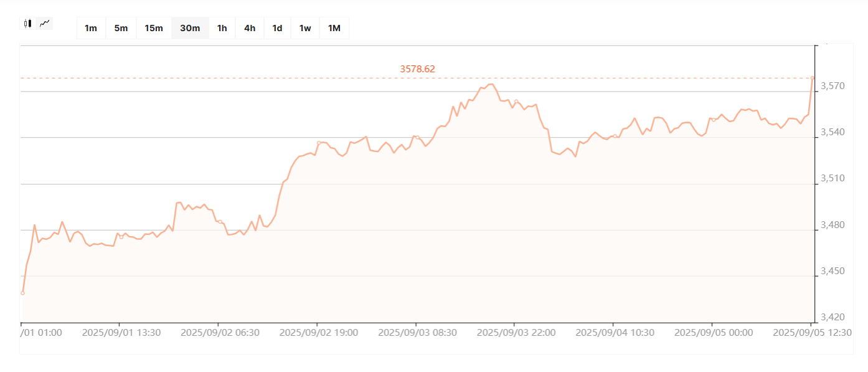Select the line chart icon
868x372 pixels.
coord(45,24)
